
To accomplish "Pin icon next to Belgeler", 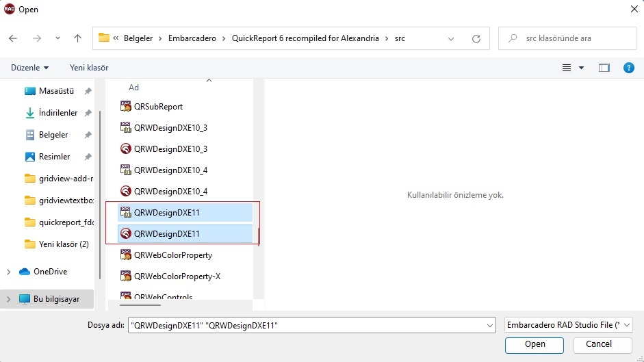I will pyautogui.click(x=88, y=135).
